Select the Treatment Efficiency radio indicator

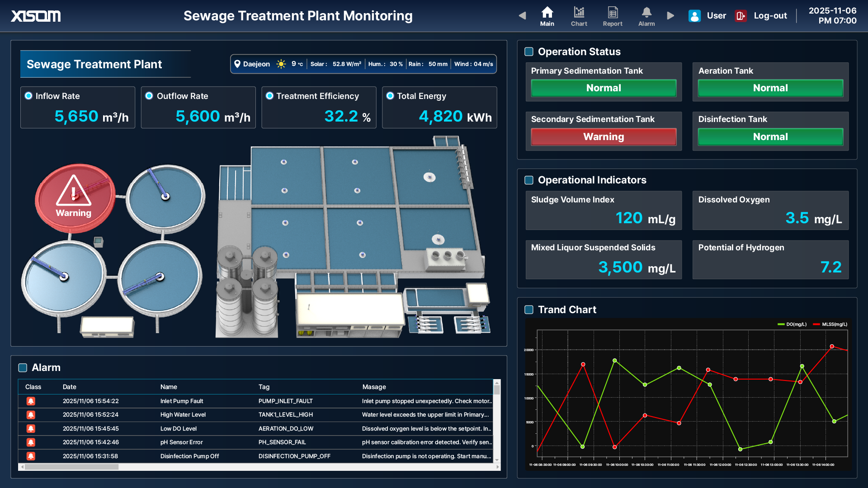[269, 96]
